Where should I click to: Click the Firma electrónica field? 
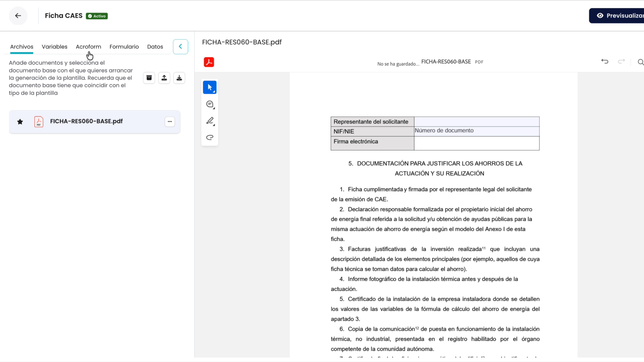[477, 143]
